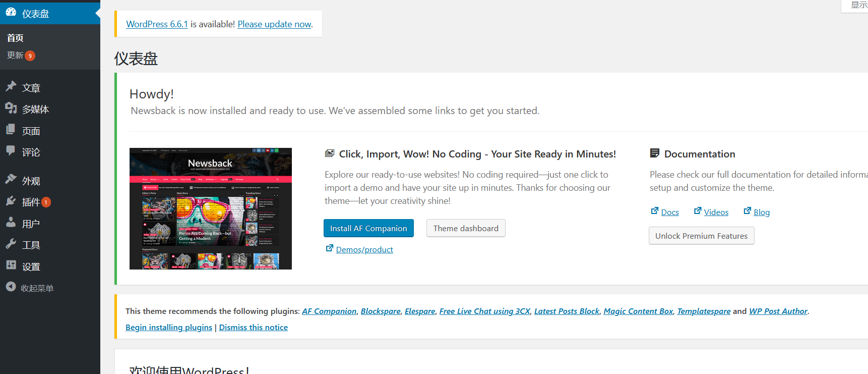The width and height of the screenshot is (868, 374).
Task: Click the Users person icon
Action: (x=11, y=223)
